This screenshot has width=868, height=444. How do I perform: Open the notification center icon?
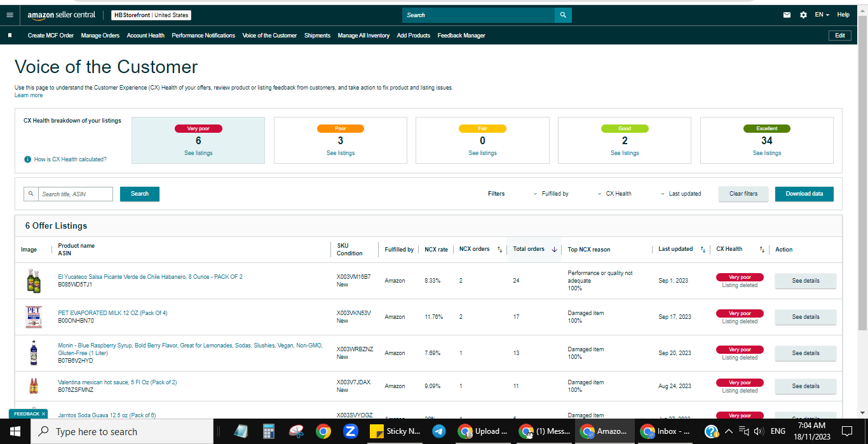(846, 431)
